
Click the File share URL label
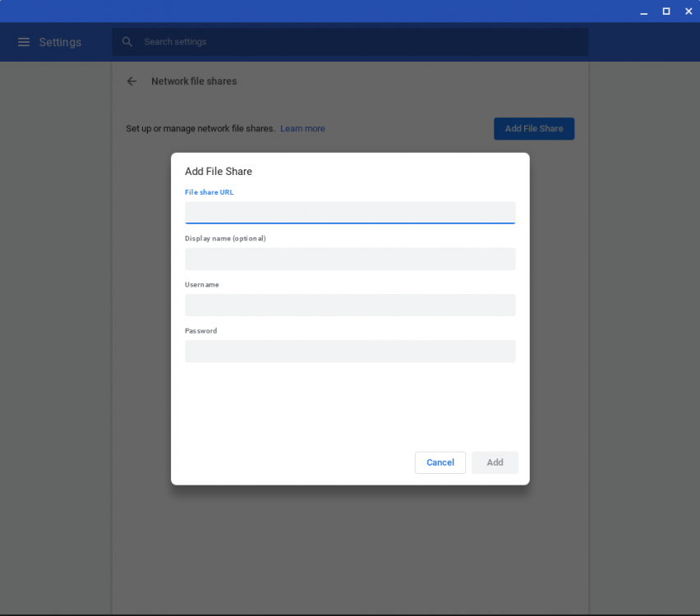[x=210, y=192]
